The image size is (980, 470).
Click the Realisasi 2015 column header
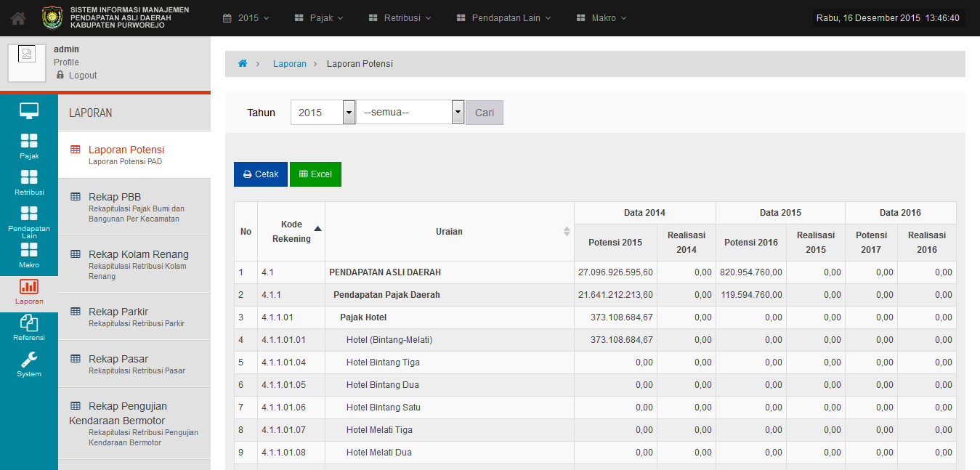(x=816, y=243)
